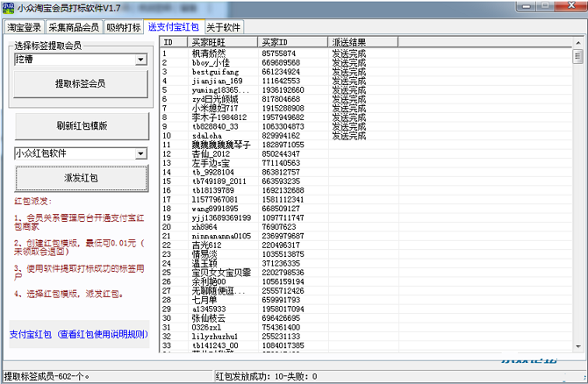The height and width of the screenshot is (384, 588).
Task: Click the list scrollbar down arrow
Action: [577, 346]
